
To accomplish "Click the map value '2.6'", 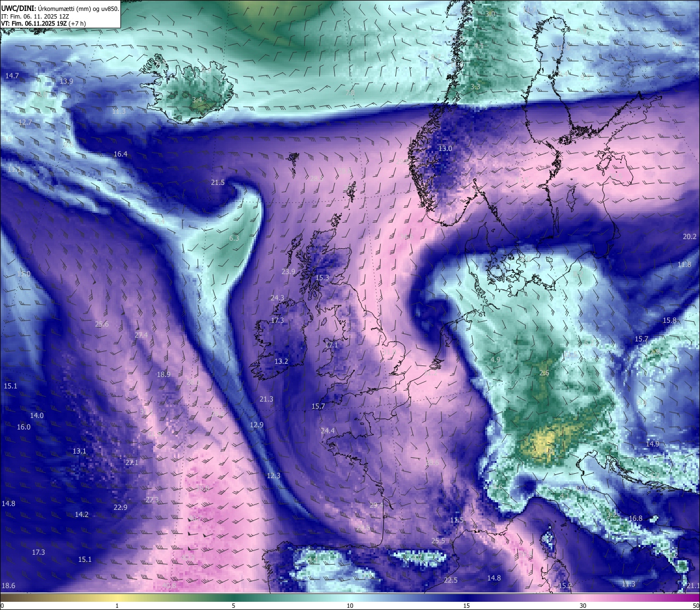I will coord(544,374).
